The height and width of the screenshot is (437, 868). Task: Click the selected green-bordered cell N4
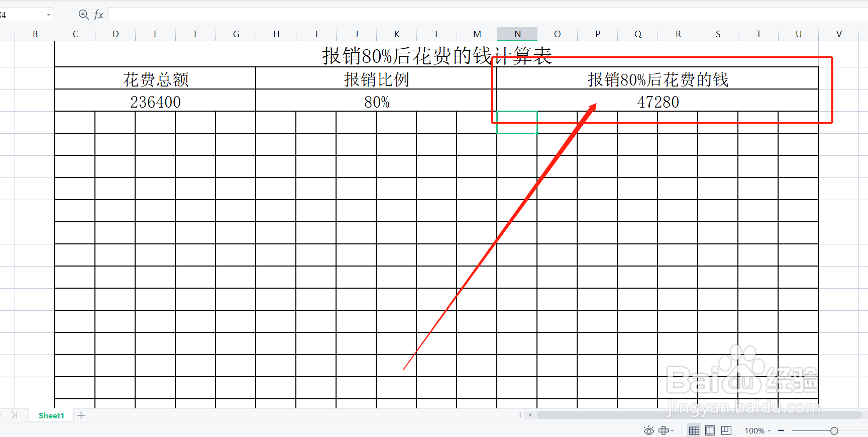pyautogui.click(x=517, y=123)
